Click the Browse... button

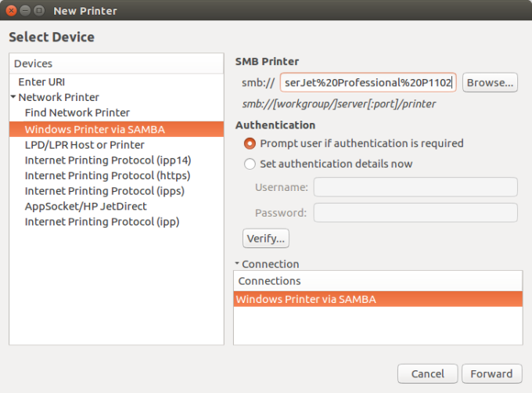point(490,82)
